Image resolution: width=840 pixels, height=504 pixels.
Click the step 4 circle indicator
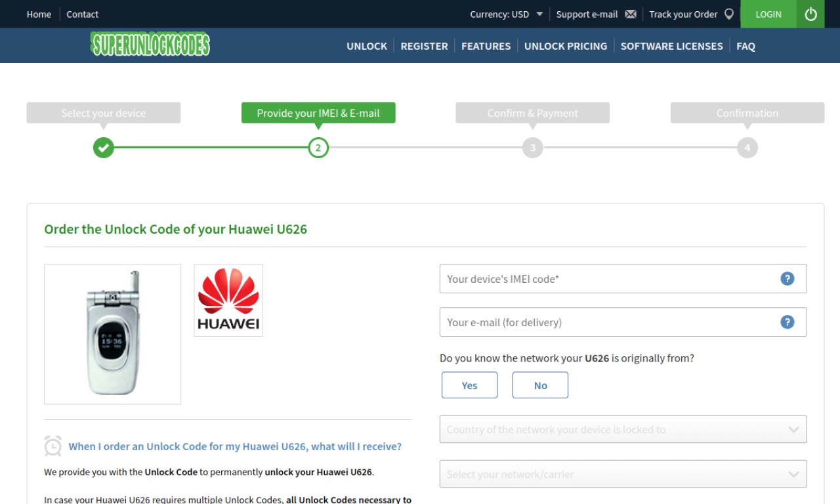pyautogui.click(x=747, y=148)
